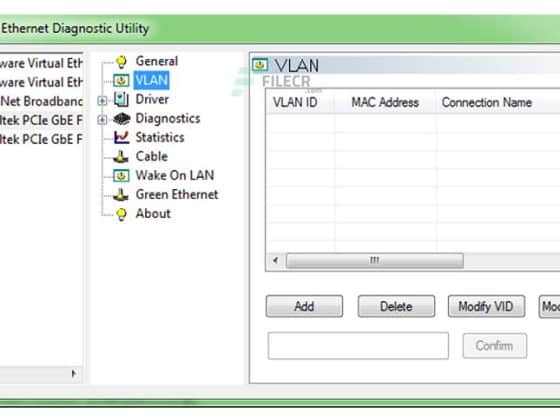The height and width of the screenshot is (420, 560).
Task: Expand the Driver tree node
Action: click(x=102, y=101)
